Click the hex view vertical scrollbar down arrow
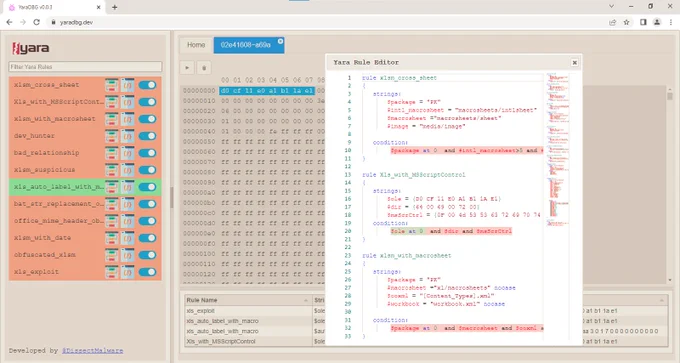This screenshot has height=363, width=680. pos(670,280)
